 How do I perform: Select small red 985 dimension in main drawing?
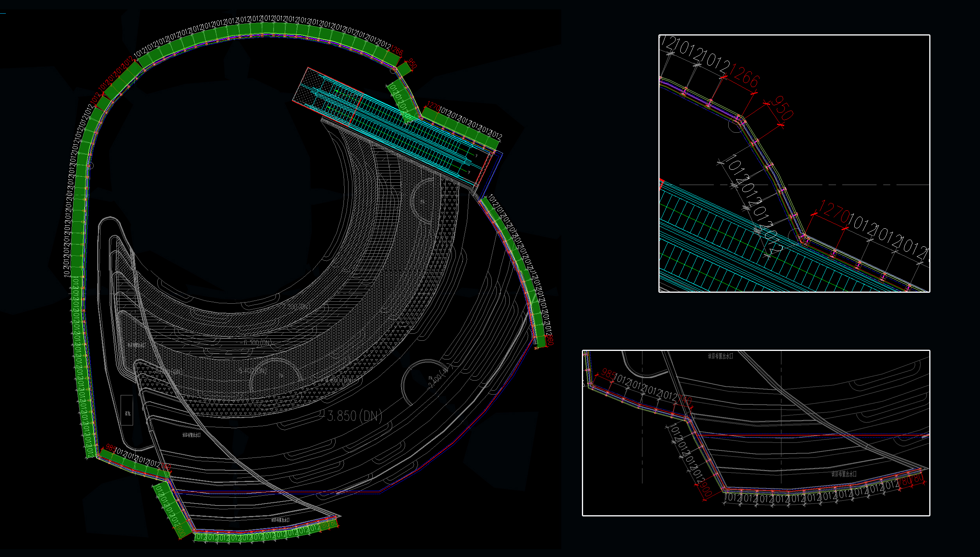coord(111,448)
